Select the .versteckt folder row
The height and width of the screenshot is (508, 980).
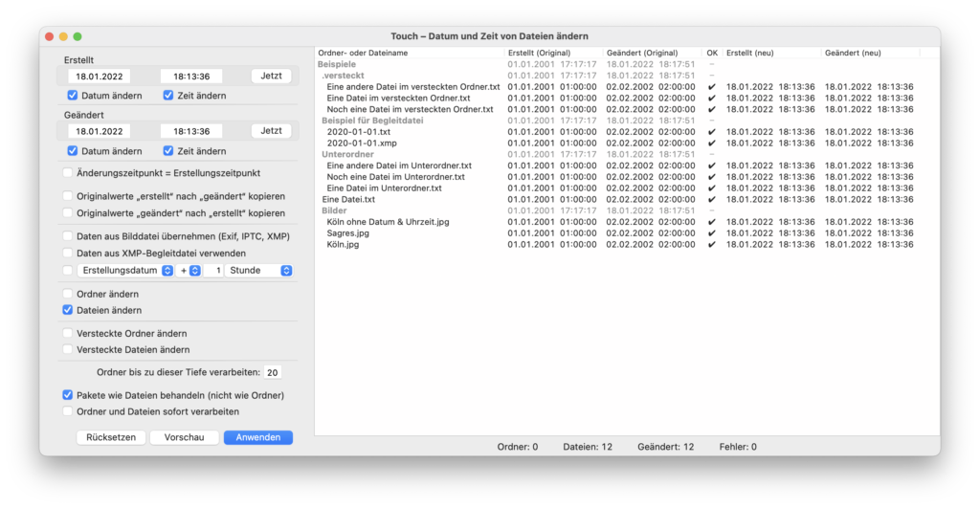point(628,76)
